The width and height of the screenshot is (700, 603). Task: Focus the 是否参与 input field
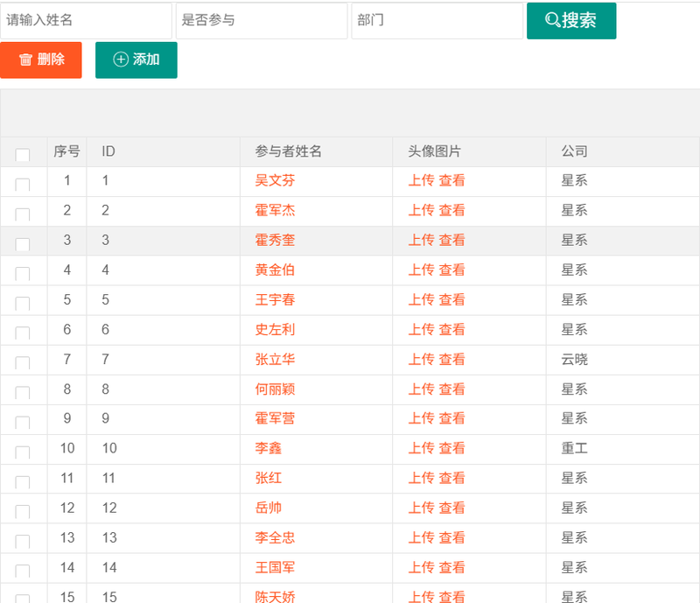click(x=262, y=20)
